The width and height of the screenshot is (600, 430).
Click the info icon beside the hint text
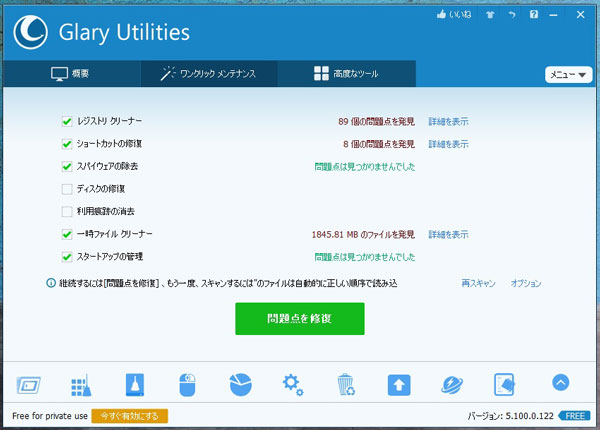point(51,283)
